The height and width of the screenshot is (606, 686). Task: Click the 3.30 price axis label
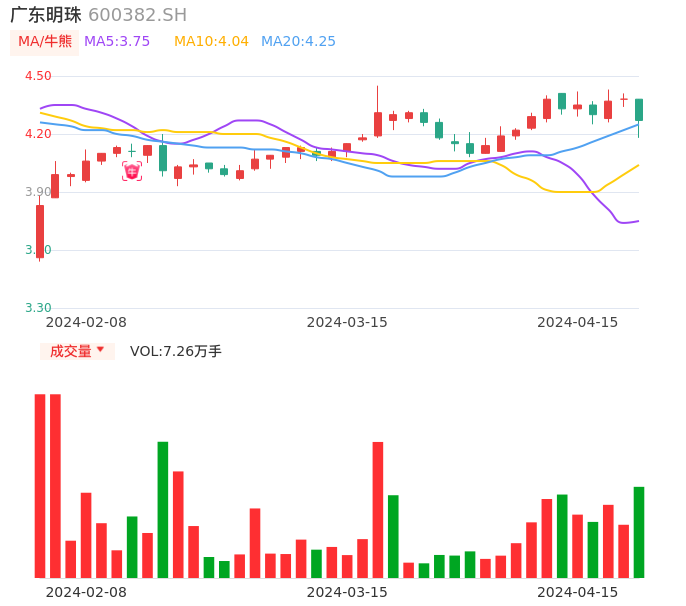38,308
